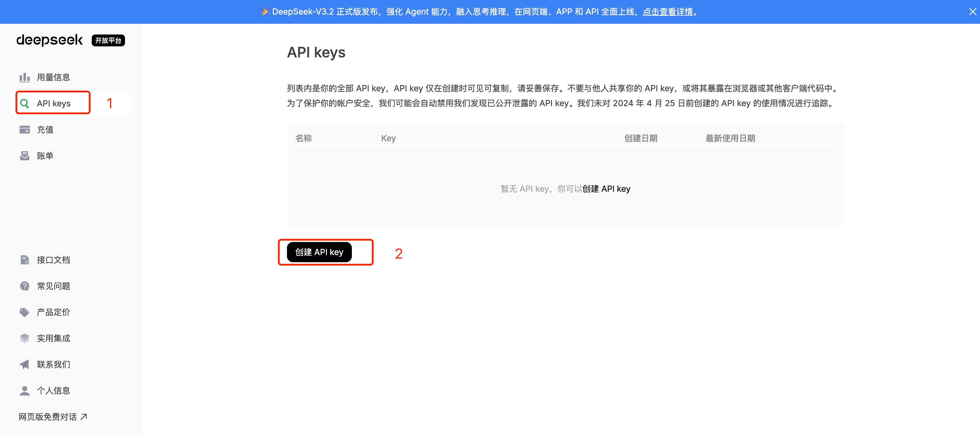Open 点击查看详情 link in banner
Image resolution: width=980 pixels, height=437 pixels.
(668, 12)
